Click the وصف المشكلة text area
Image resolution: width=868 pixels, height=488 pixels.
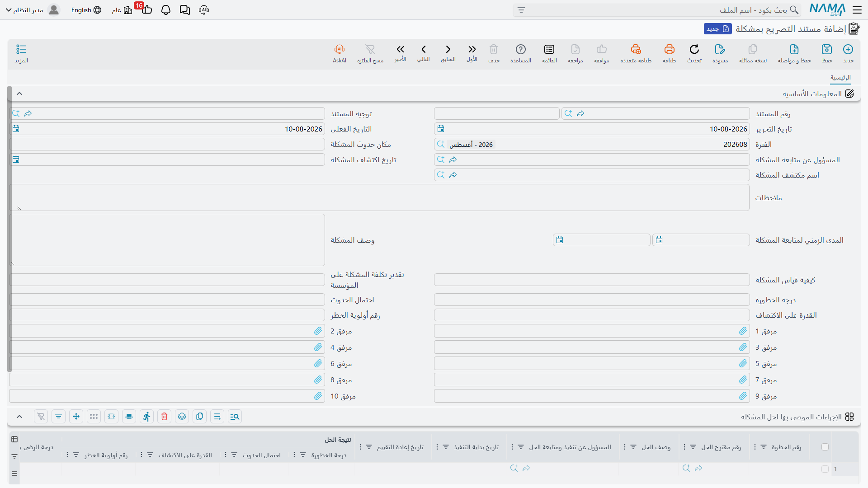[167, 240]
